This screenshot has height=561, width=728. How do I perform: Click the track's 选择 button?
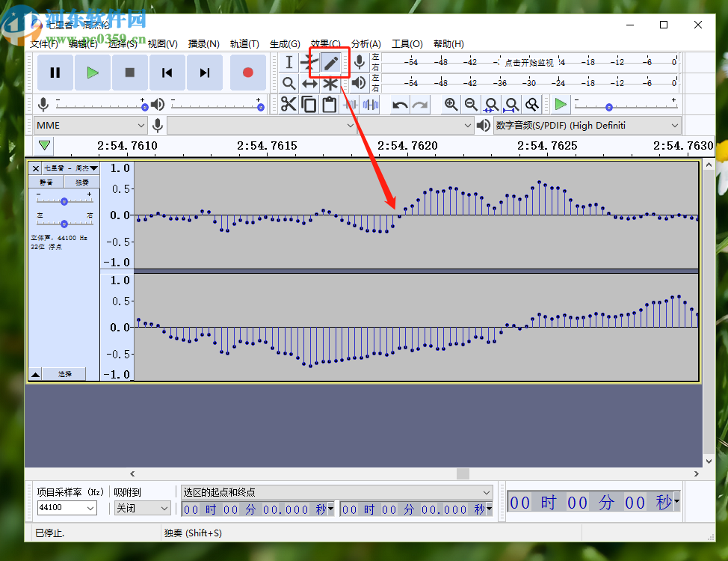(64, 374)
